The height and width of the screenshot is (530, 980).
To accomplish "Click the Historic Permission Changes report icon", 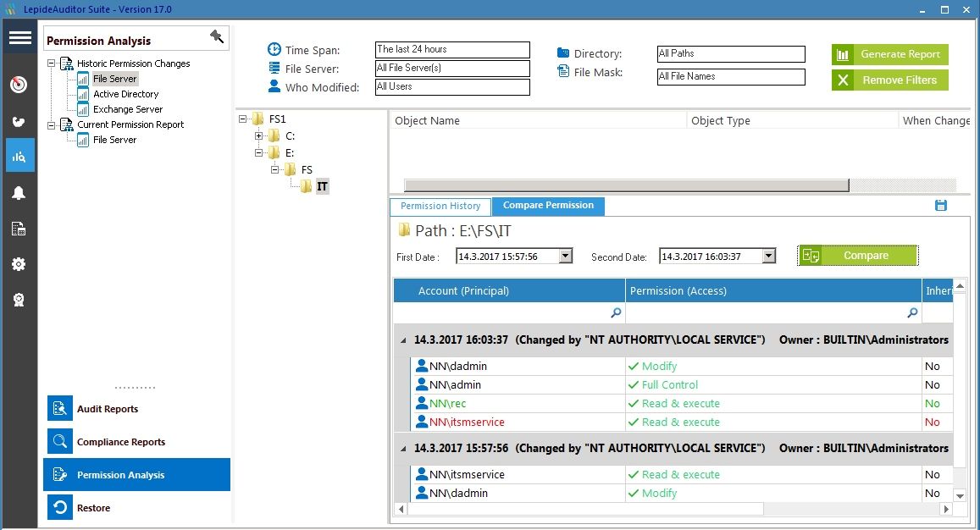I will (x=66, y=63).
